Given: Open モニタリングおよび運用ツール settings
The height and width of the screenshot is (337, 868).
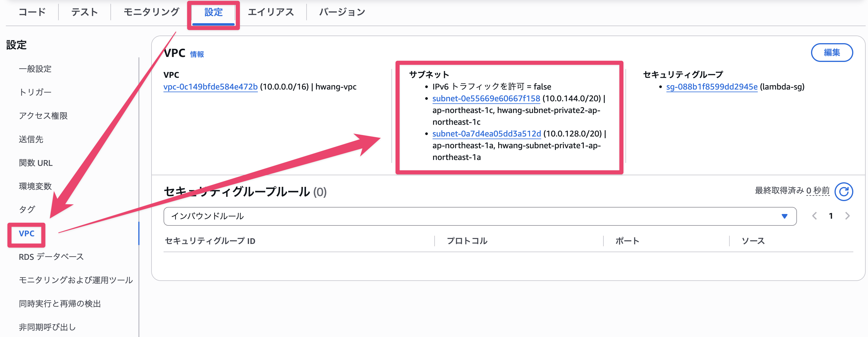Looking at the screenshot, I should [76, 280].
